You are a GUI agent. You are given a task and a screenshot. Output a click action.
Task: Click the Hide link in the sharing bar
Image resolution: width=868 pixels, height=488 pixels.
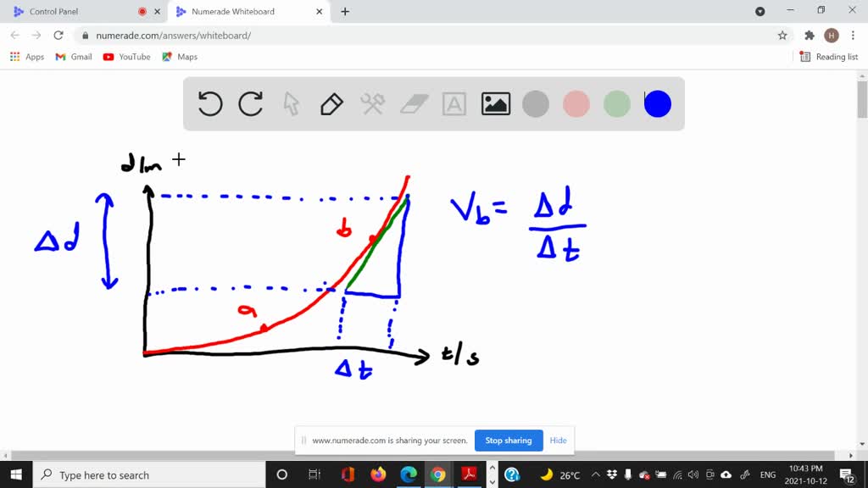[558, 441]
